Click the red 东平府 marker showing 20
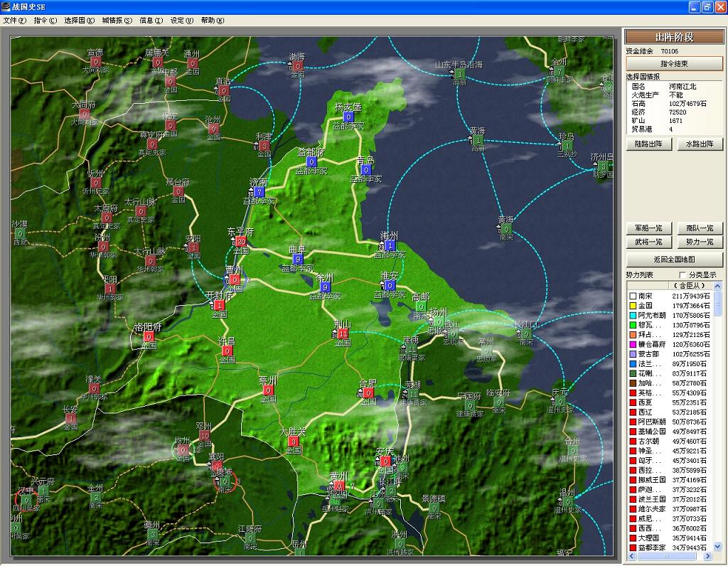Screen dimensions: 728x566 coord(240,242)
